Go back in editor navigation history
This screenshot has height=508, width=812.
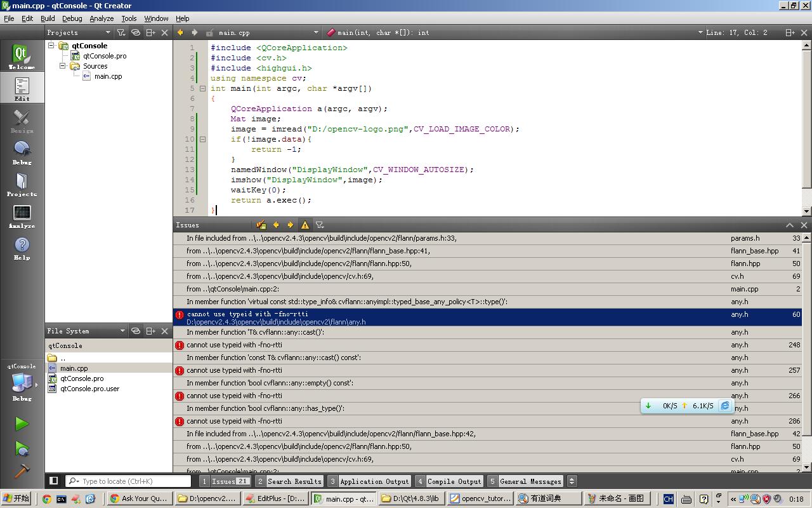coord(180,32)
